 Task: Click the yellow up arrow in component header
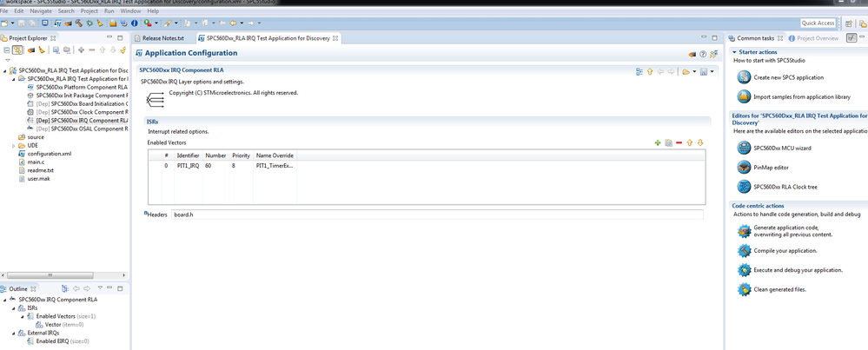pyautogui.click(x=650, y=71)
